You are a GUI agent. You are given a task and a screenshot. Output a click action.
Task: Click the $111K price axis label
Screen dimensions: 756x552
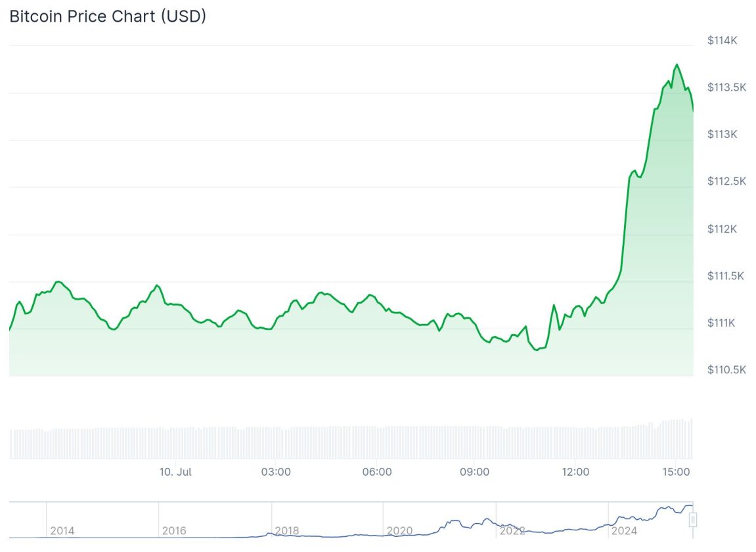721,322
